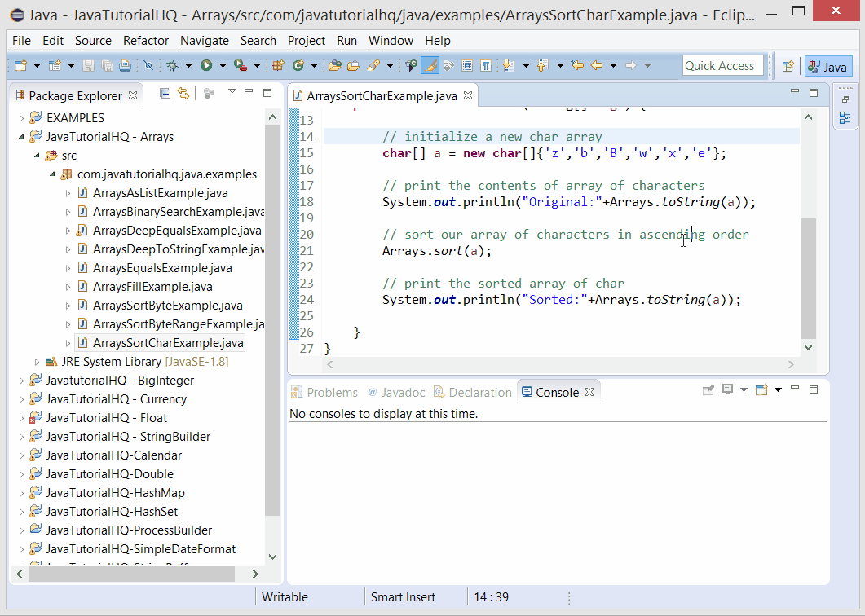
Task: Open the Open Console dropdown arrow
Action: 778,390
